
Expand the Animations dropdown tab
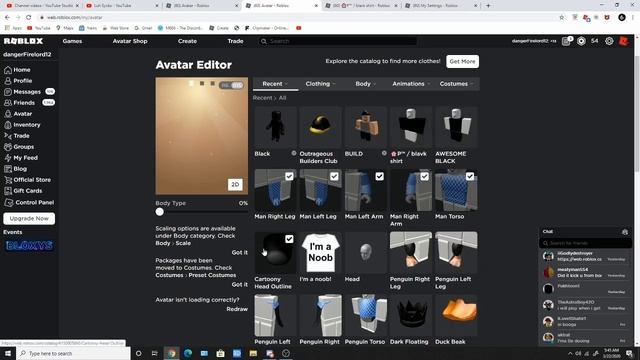click(411, 84)
